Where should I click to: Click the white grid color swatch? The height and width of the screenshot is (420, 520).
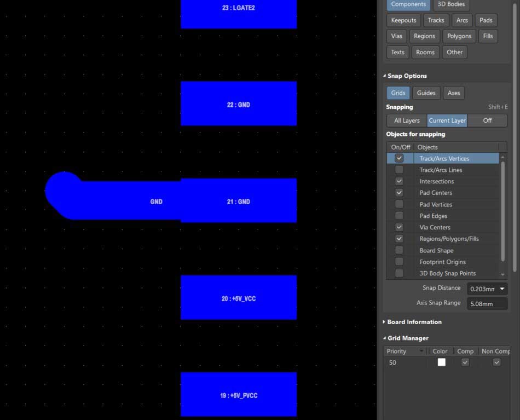tap(441, 362)
